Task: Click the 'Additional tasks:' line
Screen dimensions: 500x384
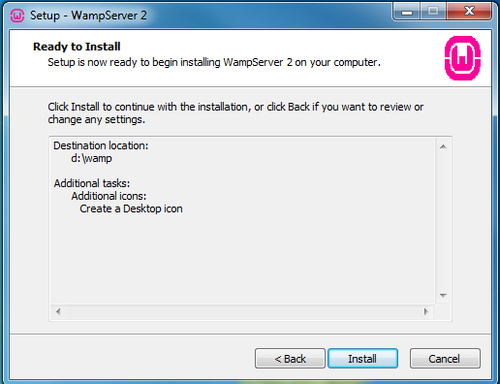Action: point(92,183)
